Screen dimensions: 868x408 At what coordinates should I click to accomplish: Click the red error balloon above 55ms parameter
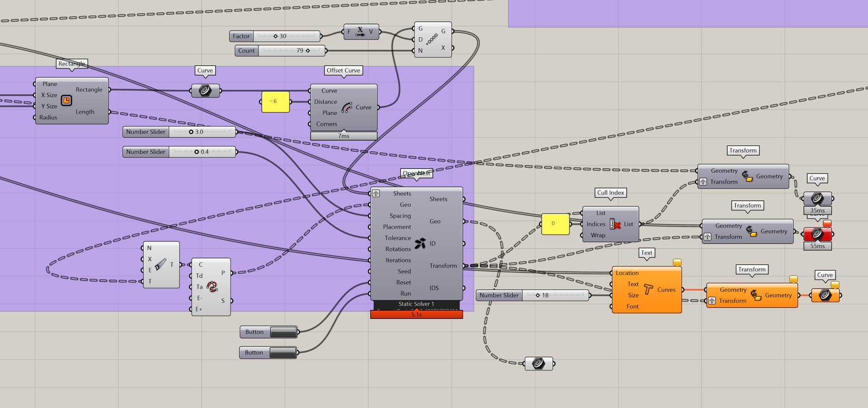827,223
